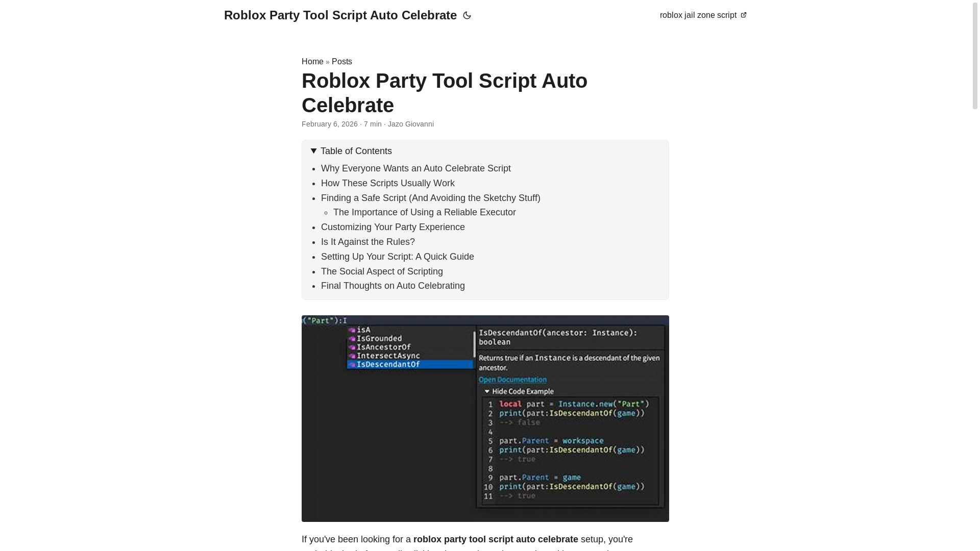
Task: Click the article code screenshot image
Action: click(x=485, y=418)
